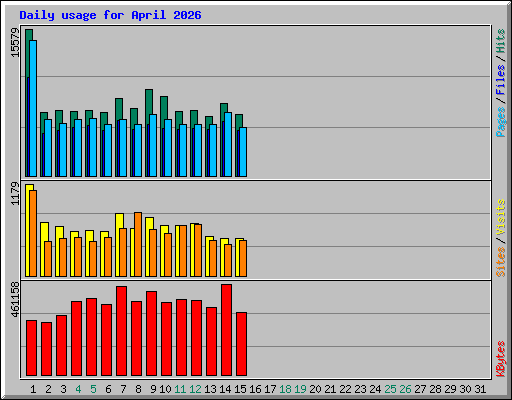This screenshot has width=512, height=400.
Task: Click day 3 on the x-axis
Action: point(63,389)
